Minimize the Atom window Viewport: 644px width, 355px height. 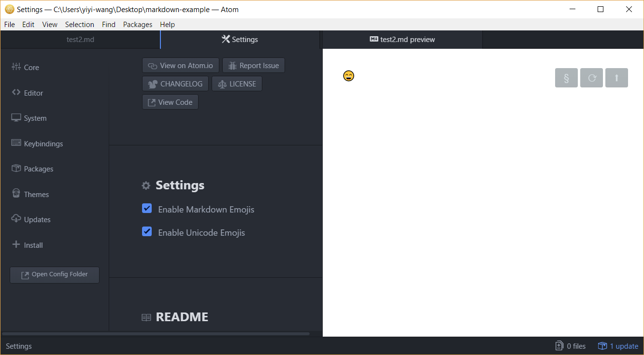(573, 9)
